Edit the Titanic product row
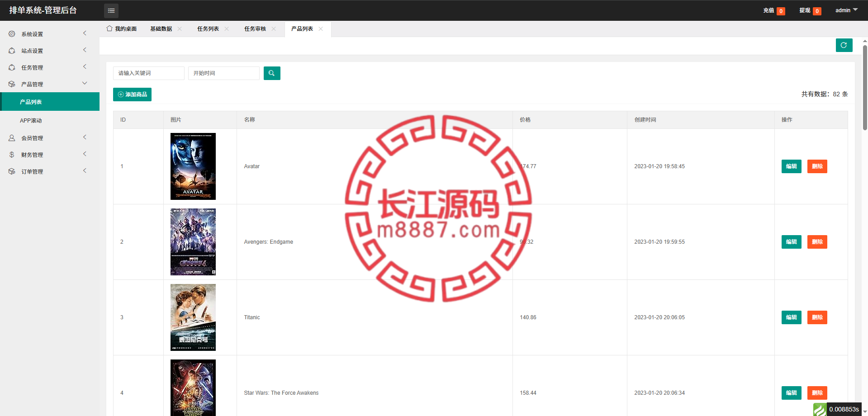 pos(792,317)
